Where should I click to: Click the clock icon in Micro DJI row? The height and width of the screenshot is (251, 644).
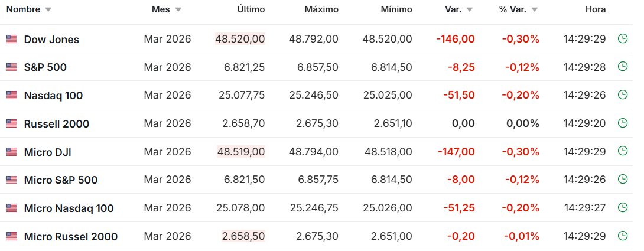click(x=622, y=151)
